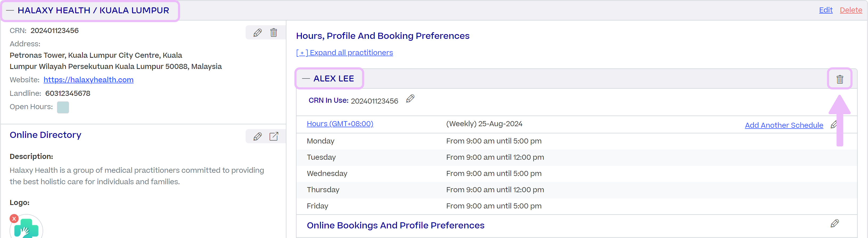Open Hours (GMT+08:00) link

click(340, 124)
